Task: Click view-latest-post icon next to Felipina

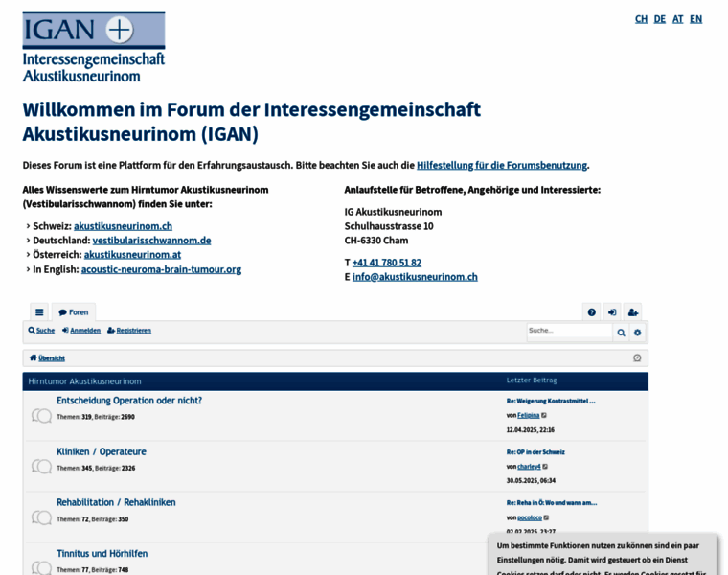Action: point(544,415)
